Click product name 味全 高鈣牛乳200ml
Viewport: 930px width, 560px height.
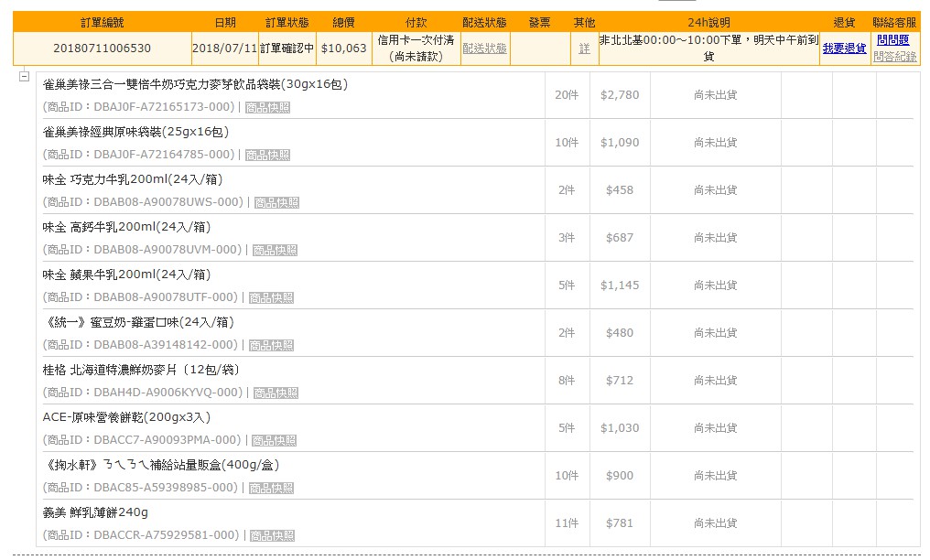126,227
